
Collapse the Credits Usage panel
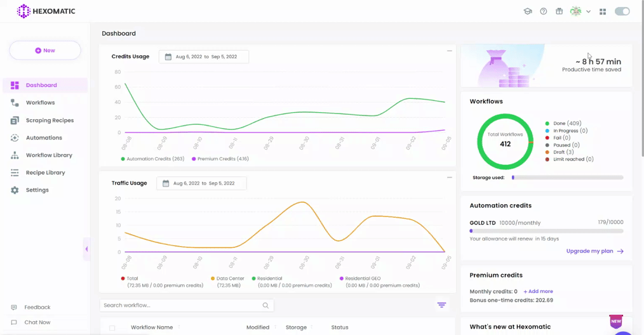click(449, 51)
